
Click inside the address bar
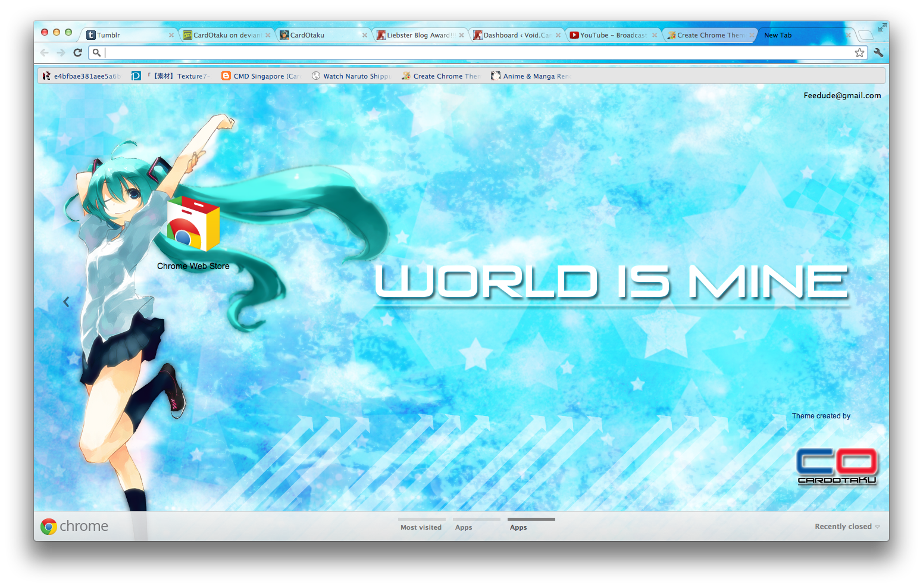coord(417,53)
